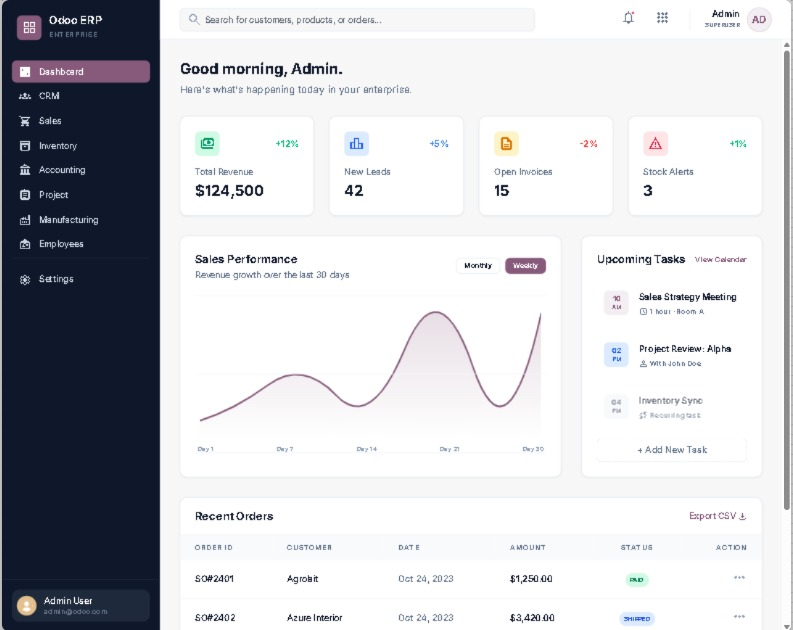Screen dimensions: 793x630
Task: Click the amount $3,420.00
Action: tap(532, 617)
